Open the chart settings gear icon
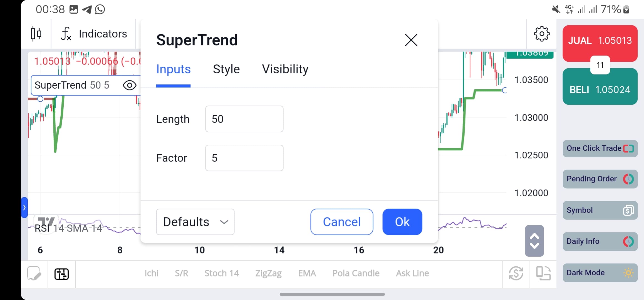The width and height of the screenshot is (644, 300). [541, 34]
